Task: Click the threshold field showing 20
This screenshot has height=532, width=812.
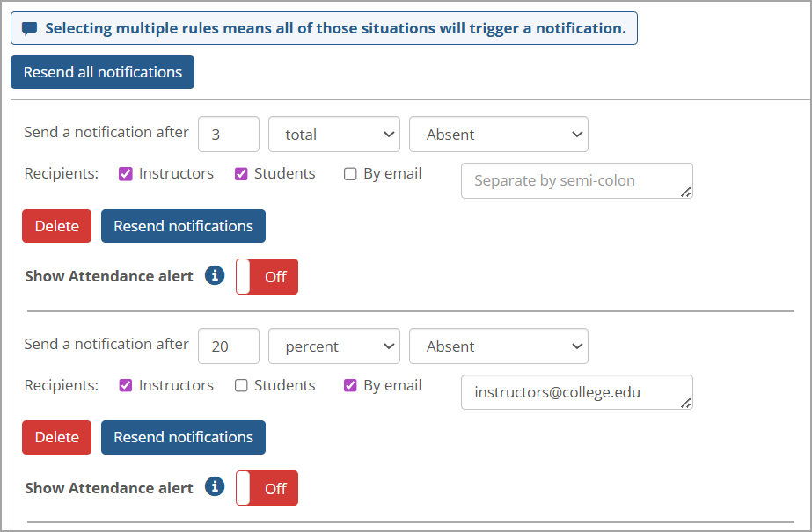Action: pos(228,346)
